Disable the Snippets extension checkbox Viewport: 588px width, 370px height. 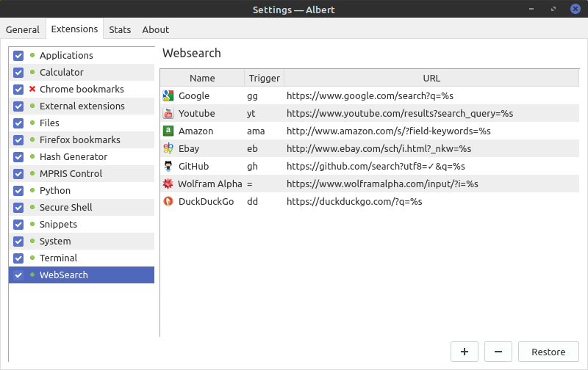pyautogui.click(x=18, y=225)
